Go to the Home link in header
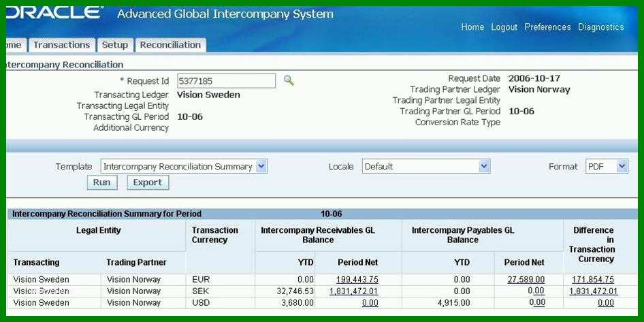The image size is (644, 322). point(472,27)
